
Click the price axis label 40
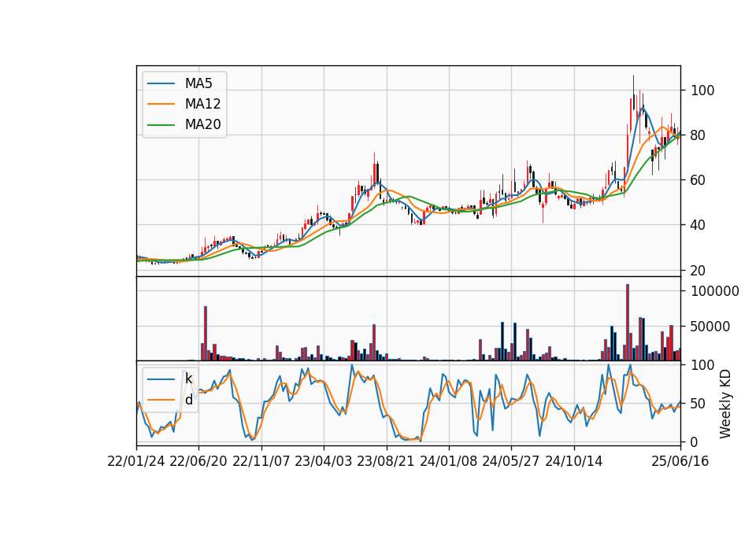699,225
